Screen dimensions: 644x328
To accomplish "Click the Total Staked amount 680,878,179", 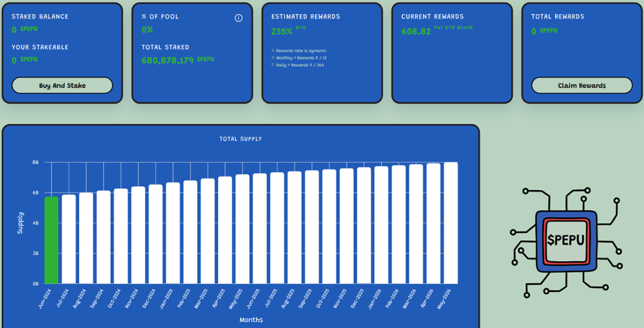I will pyautogui.click(x=167, y=61).
